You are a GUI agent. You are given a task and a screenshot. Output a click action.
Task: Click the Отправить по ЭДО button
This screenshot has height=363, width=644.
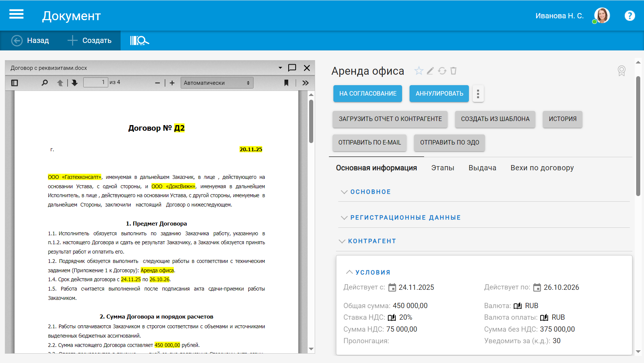coord(449,143)
